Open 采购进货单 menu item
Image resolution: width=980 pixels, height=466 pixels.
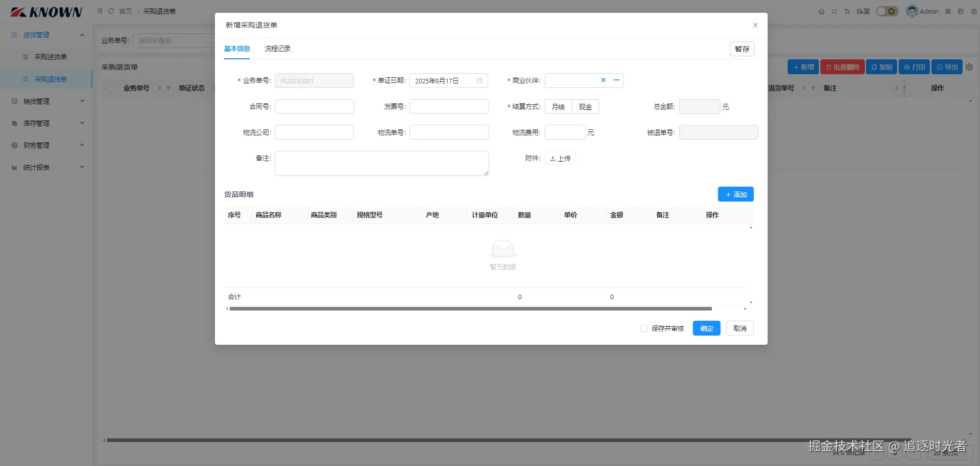pos(50,57)
